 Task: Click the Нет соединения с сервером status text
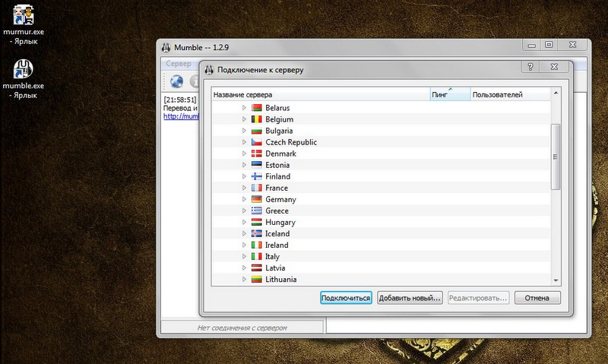click(x=242, y=328)
